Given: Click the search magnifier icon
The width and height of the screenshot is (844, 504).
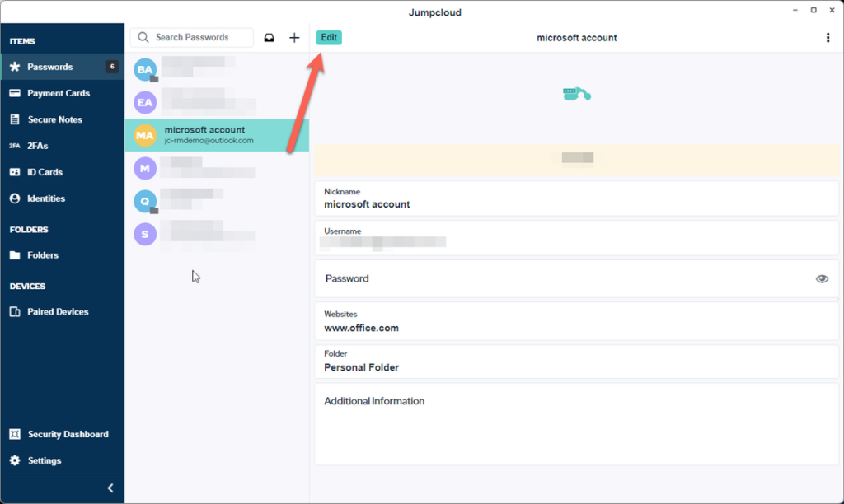Looking at the screenshot, I should (x=142, y=37).
